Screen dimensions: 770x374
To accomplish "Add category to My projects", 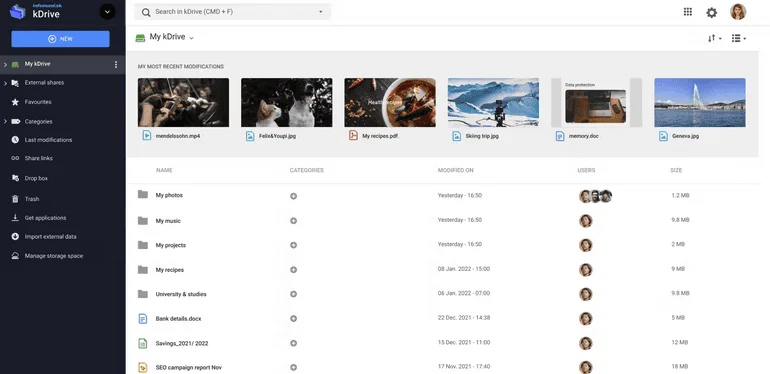I will 293,245.
